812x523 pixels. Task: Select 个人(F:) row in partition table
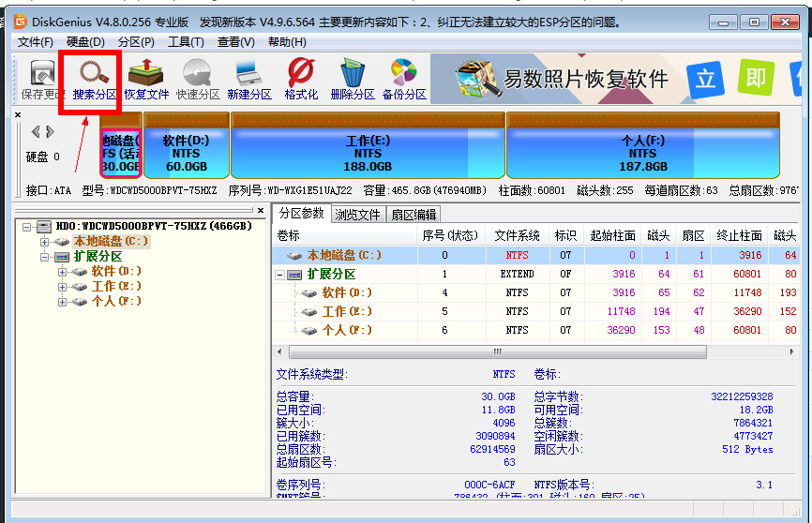(x=535, y=330)
